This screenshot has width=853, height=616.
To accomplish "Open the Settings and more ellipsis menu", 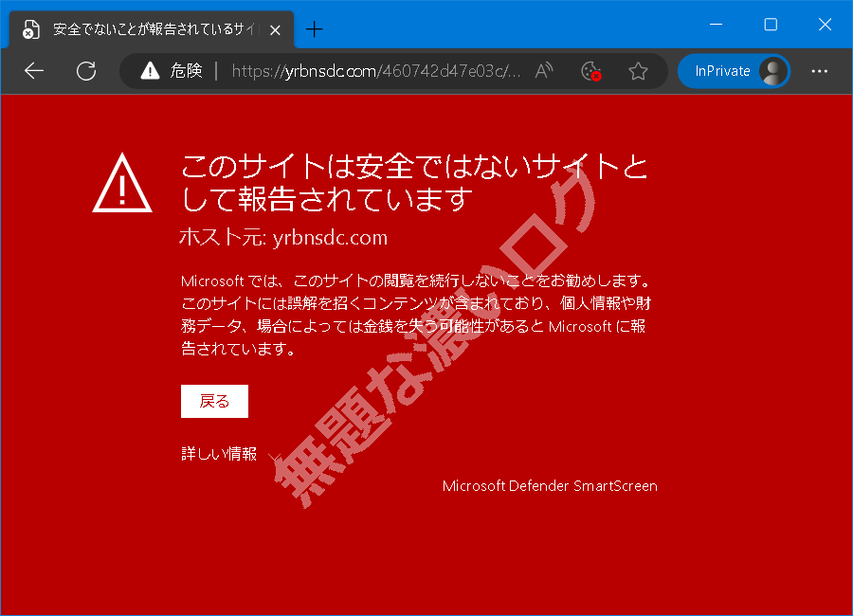I will (x=819, y=71).
